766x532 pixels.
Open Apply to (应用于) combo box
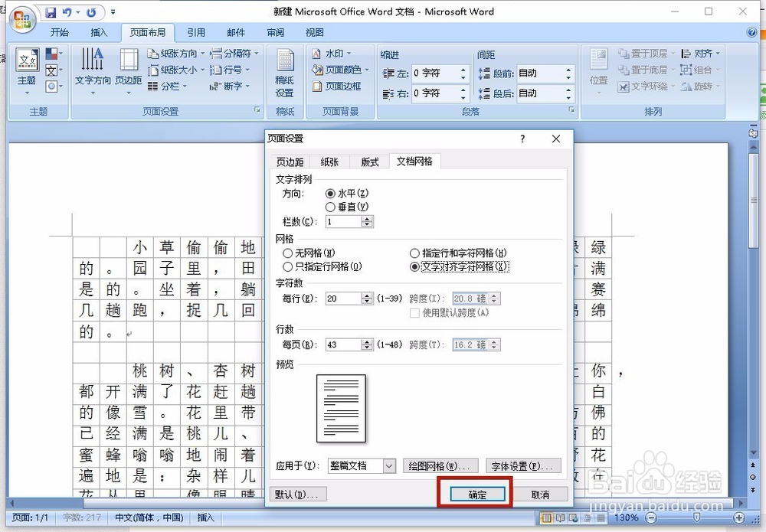tap(362, 466)
